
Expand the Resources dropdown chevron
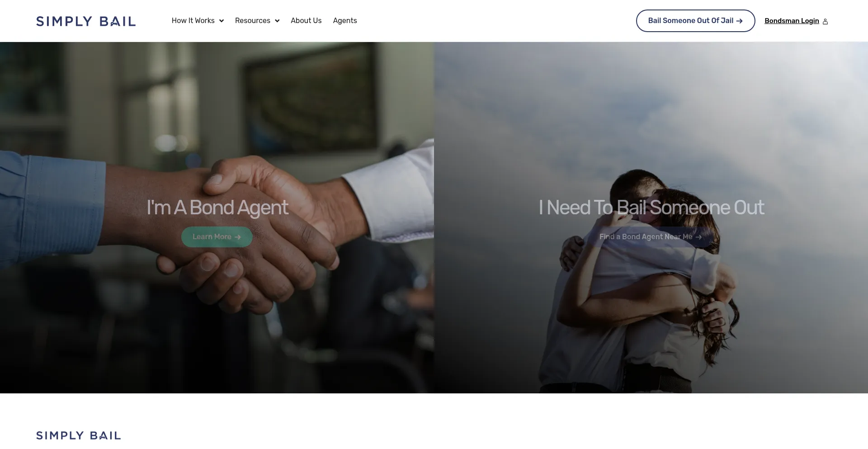coord(277,21)
